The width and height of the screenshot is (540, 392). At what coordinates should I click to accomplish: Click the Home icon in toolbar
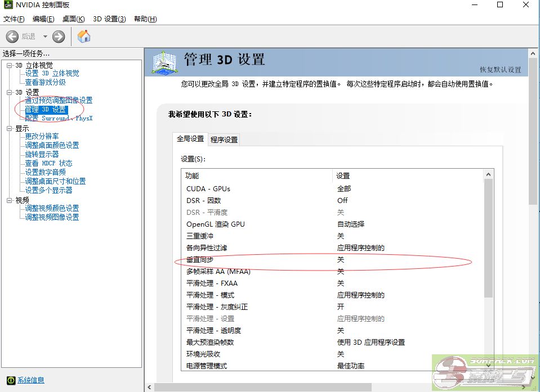(84, 37)
